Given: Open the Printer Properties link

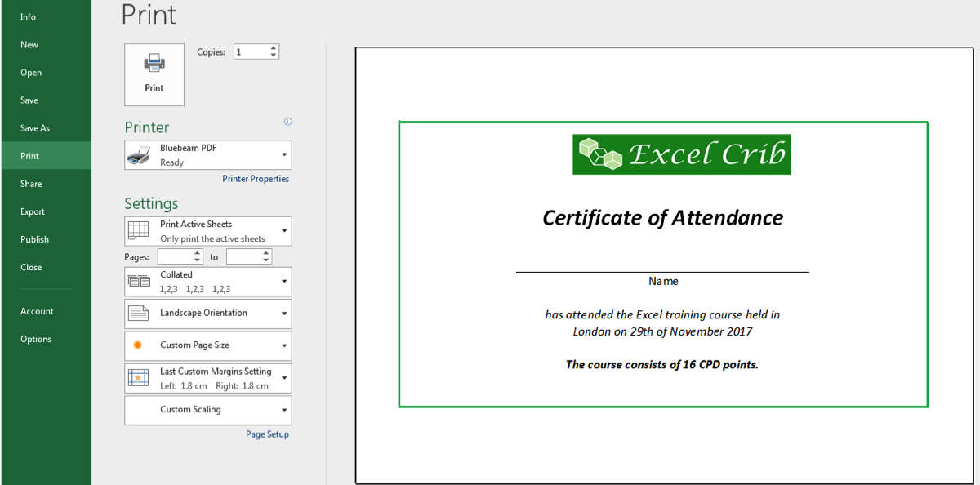Looking at the screenshot, I should point(256,178).
